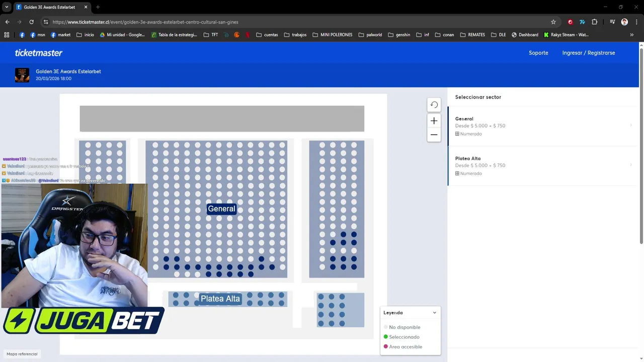Bookmark this page with the star
Viewport: 644px width, 362px height.
[x=553, y=22]
